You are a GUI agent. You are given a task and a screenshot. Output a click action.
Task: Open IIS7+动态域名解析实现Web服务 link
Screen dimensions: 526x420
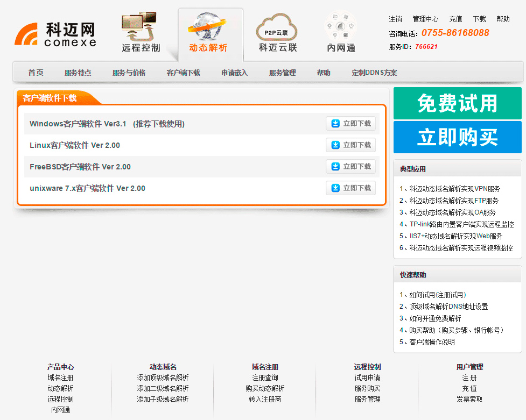tap(456, 236)
